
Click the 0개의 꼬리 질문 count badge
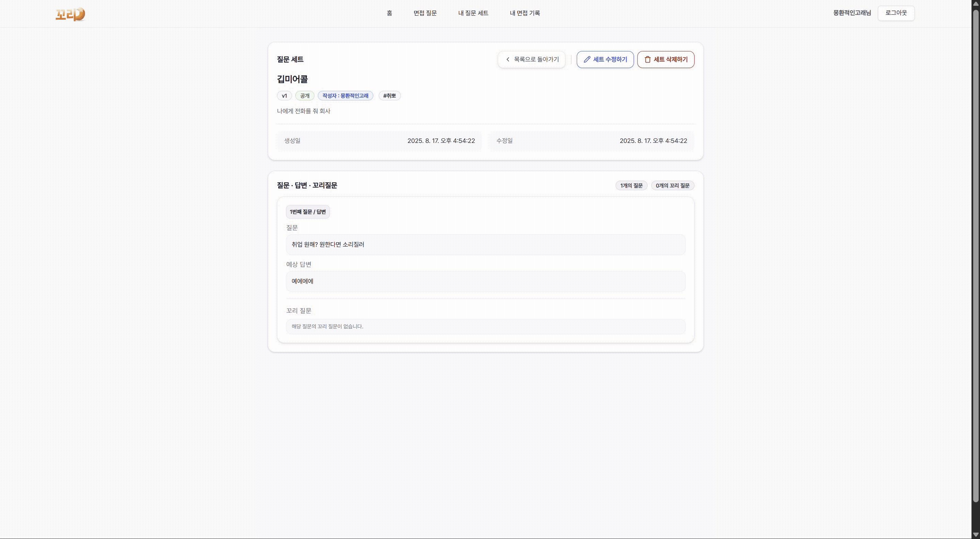672,186
